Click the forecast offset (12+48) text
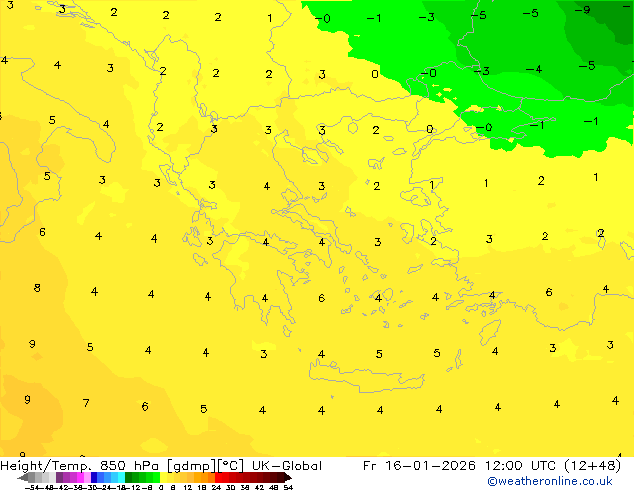 [592, 466]
